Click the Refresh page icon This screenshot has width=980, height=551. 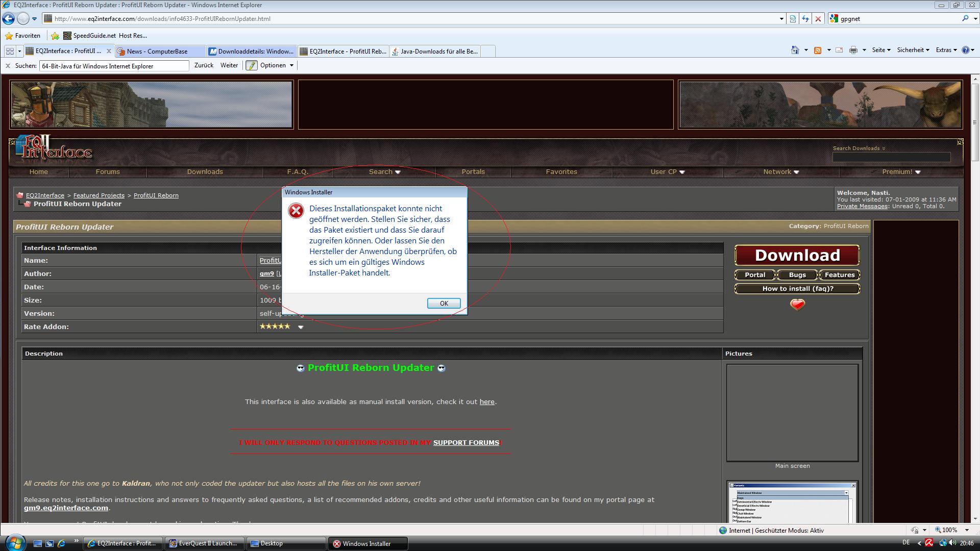[805, 19]
